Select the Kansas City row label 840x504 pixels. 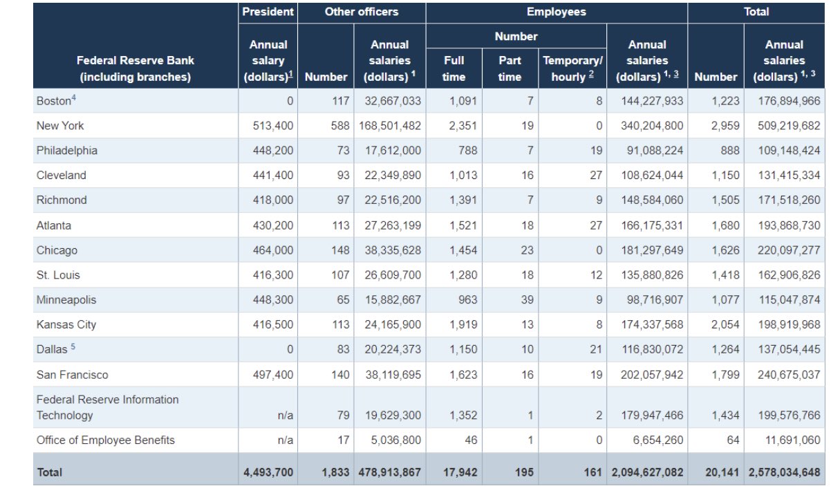coord(66,325)
